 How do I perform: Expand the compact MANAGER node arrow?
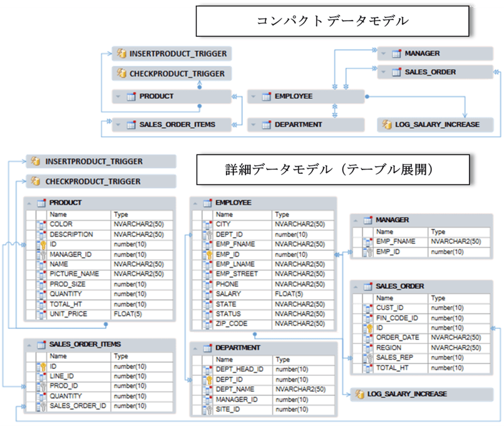(384, 54)
